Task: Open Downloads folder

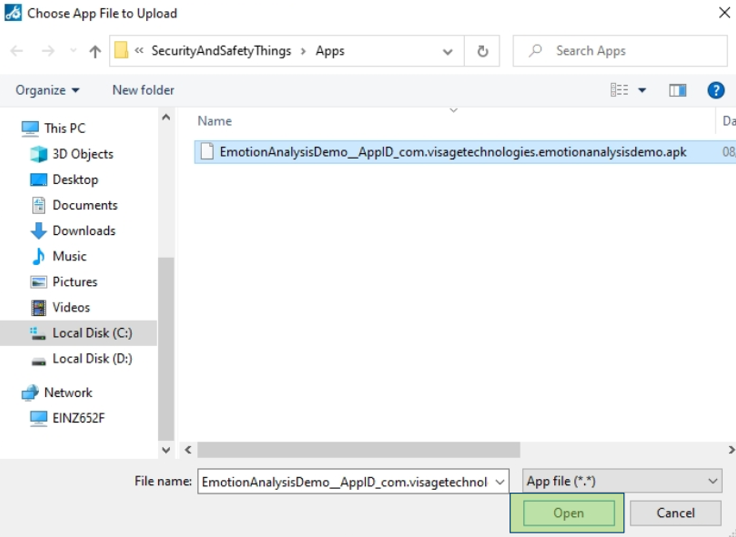Action: [x=84, y=230]
